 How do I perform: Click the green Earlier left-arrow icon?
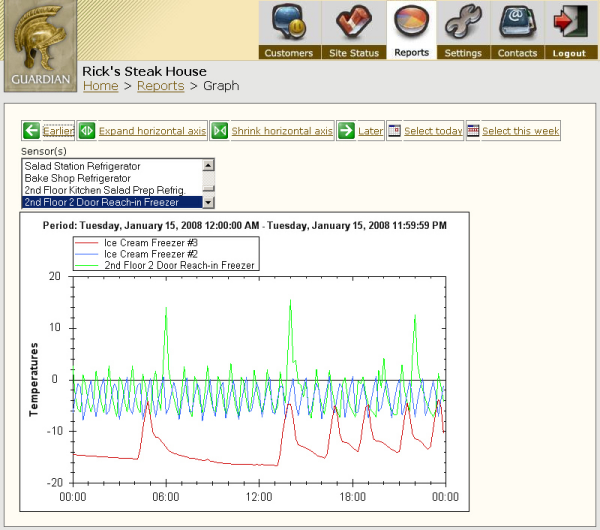tap(31, 131)
